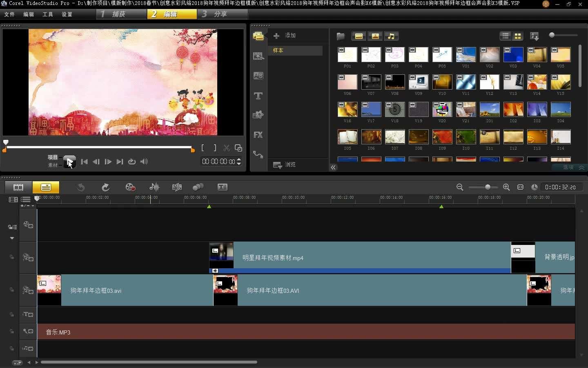Switch to the 捕获 step tab
Image resolution: width=588 pixels, height=368 pixels.
(122, 14)
